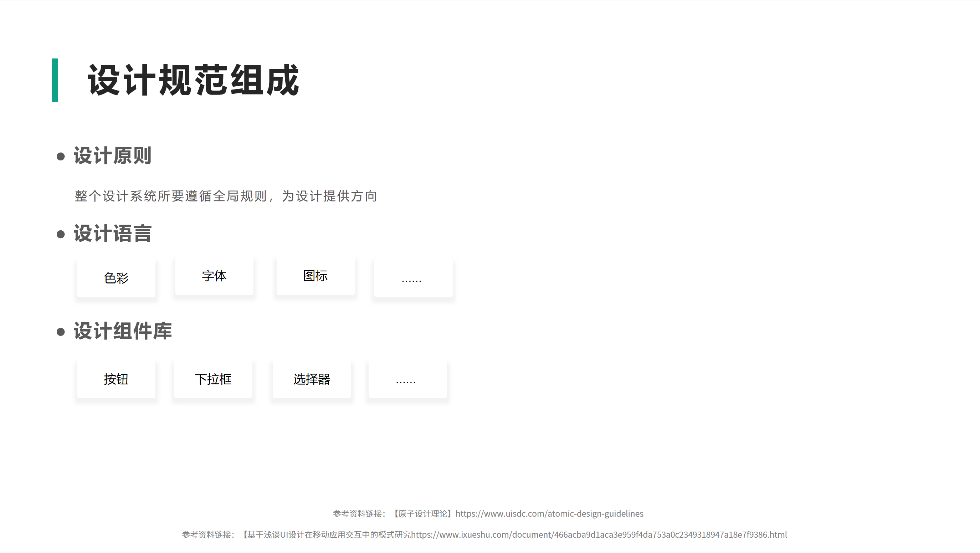
Task: Select the 设计语言 heading
Action: [x=113, y=233]
